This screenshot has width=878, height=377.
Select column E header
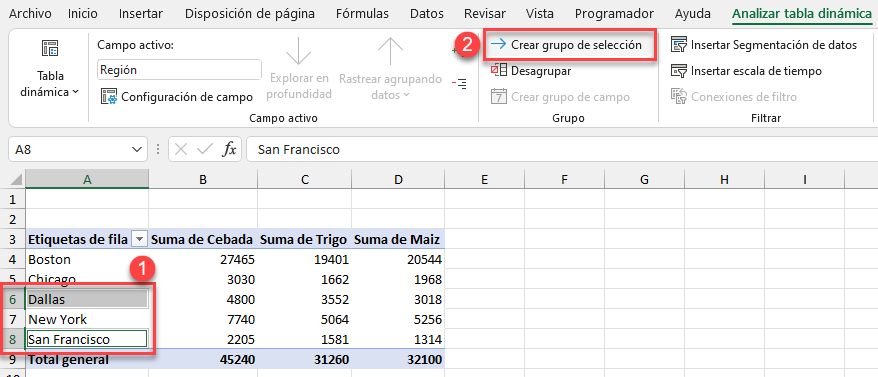click(x=484, y=179)
